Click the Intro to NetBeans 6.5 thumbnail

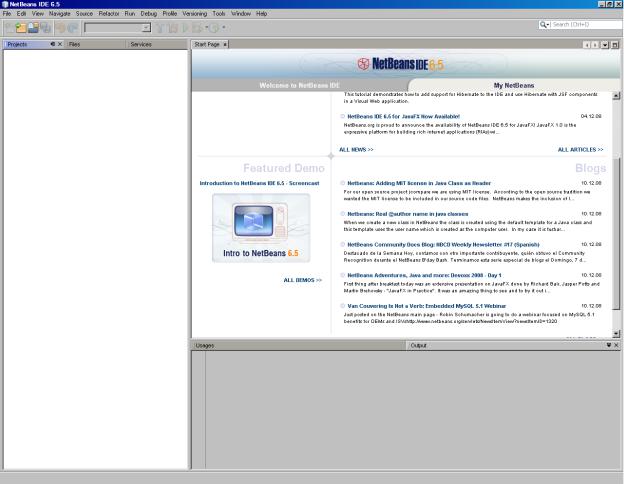click(x=261, y=228)
